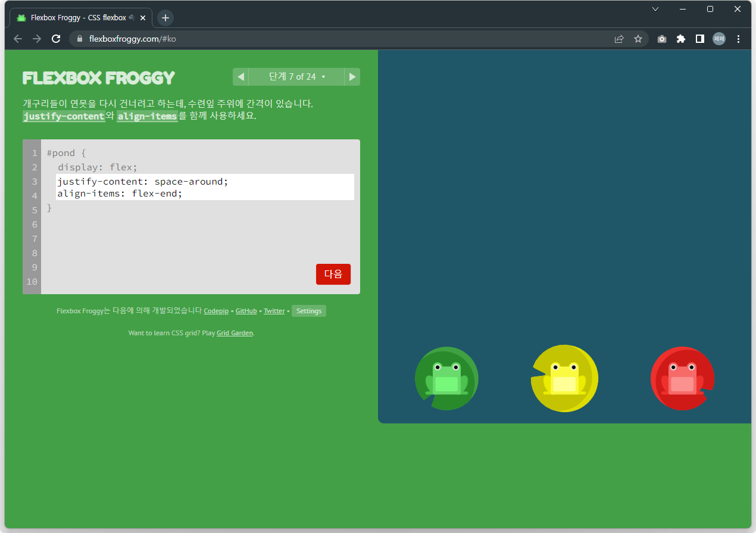This screenshot has width=756, height=533.
Task: Click the red frog on lilypad
Action: click(x=682, y=378)
